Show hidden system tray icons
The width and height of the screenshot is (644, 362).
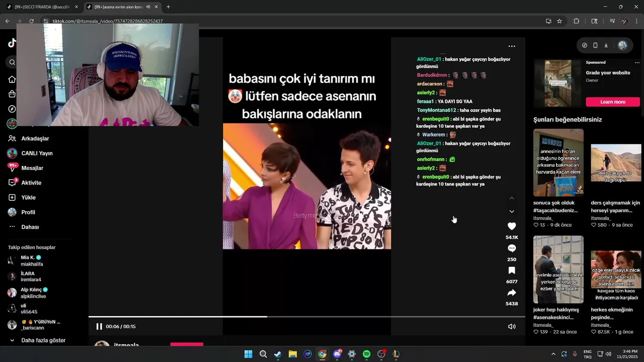(x=553, y=354)
